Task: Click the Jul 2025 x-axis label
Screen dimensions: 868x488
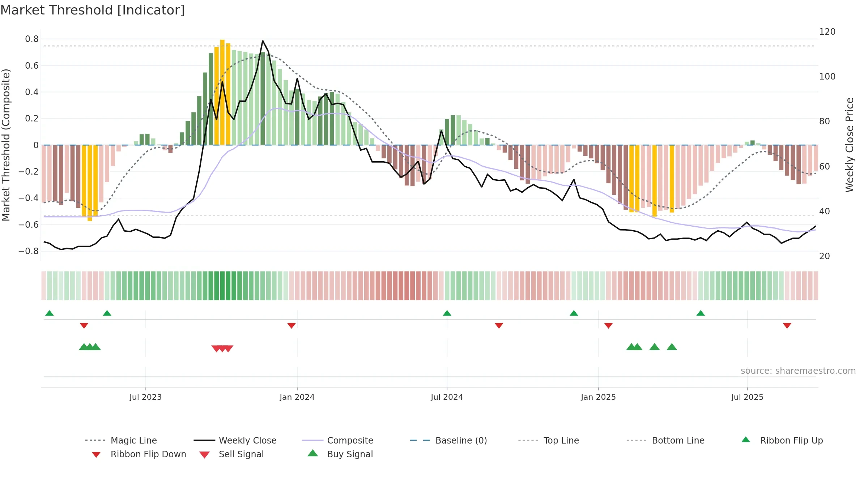Action: 747,397
